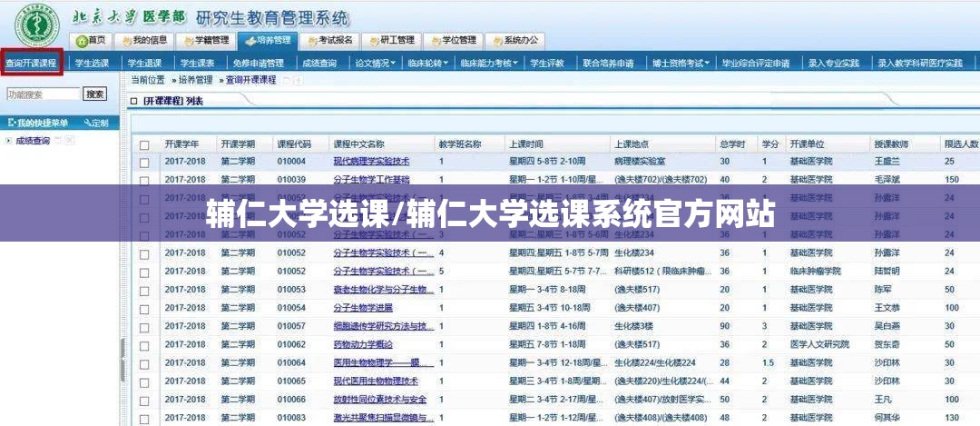This screenshot has width=980, height=426.
Task: Click first small icon after breadcrumb 查询开课课程
Action: [x=287, y=80]
